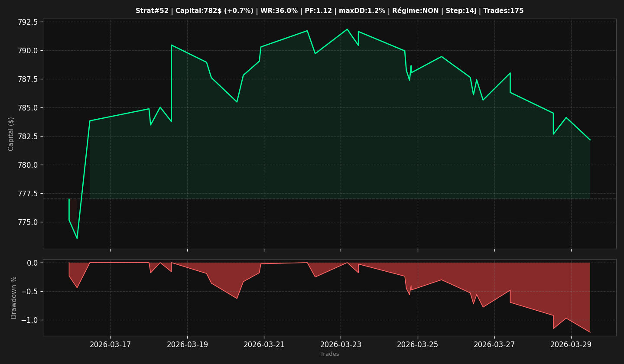Image resolution: width=624 pixels, height=364 pixels.
Task: Click the Drawdown % y-axis title
Action: click(x=14, y=298)
